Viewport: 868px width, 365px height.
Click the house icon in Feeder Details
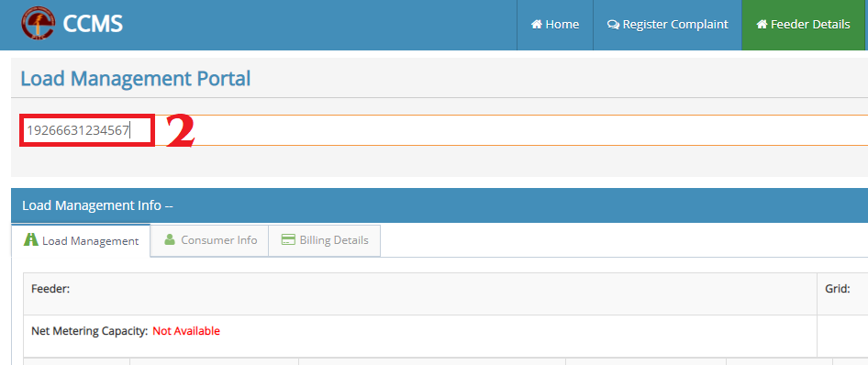[x=762, y=25]
